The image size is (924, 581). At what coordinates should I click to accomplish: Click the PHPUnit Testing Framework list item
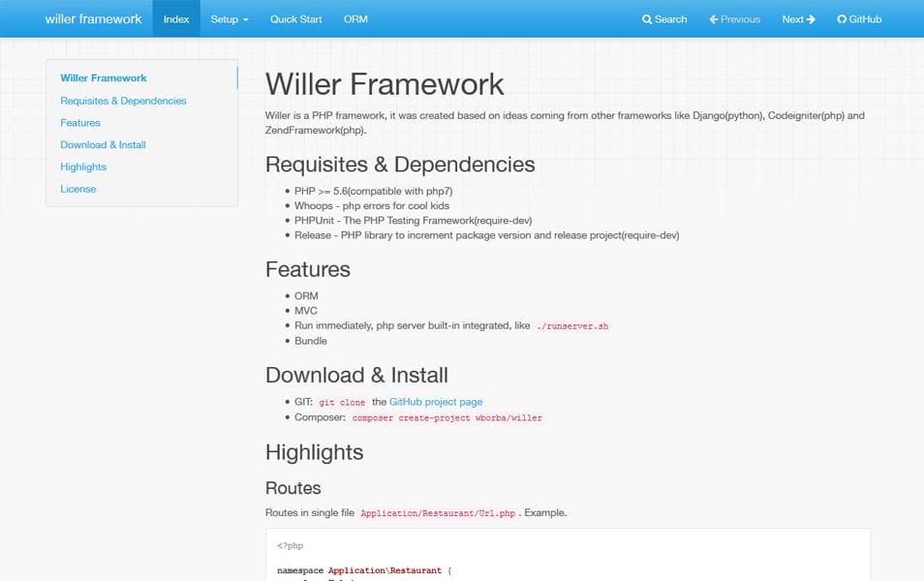point(414,221)
